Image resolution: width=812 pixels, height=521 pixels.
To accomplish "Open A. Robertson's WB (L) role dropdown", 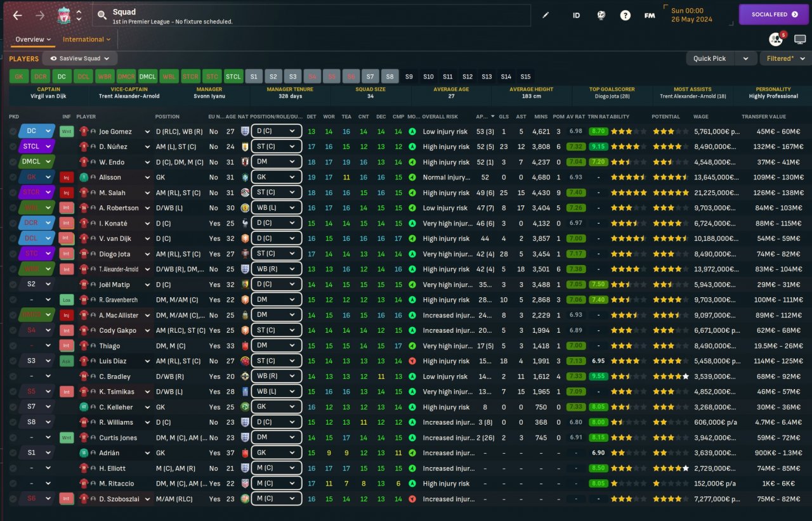I will 277,208.
